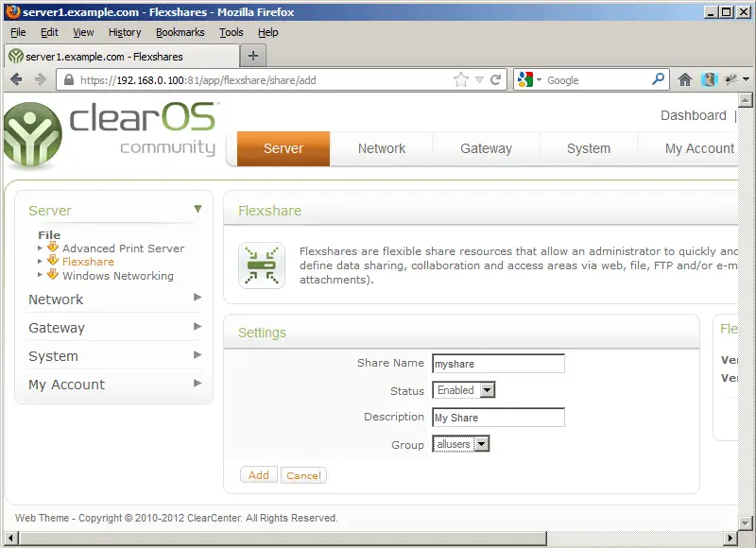
Task: Click the search magnifier icon
Action: point(658,79)
